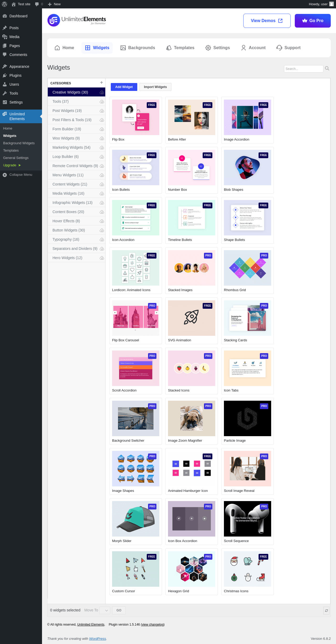Select the Stacked Images widget card

192,271
